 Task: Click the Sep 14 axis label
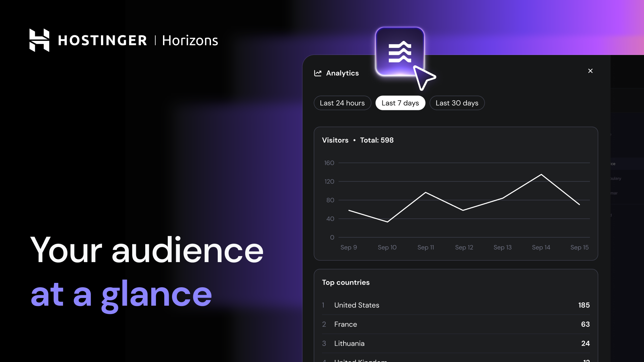point(541,247)
